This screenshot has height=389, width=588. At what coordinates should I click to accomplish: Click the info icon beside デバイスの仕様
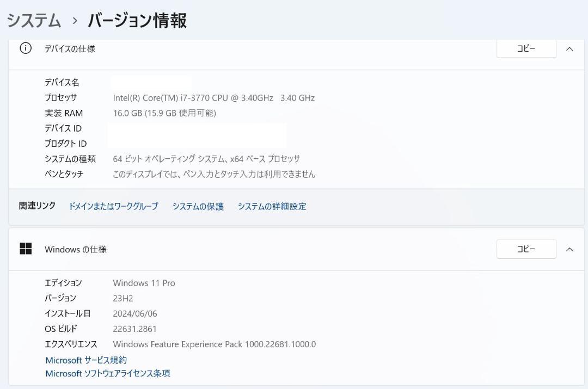[x=26, y=48]
